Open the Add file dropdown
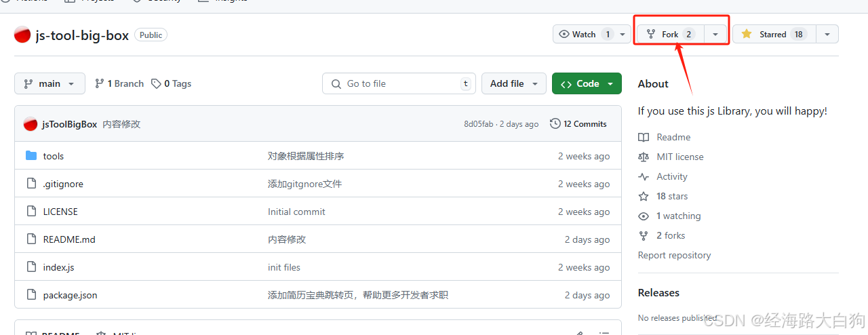The height and width of the screenshot is (335, 868). 514,83
